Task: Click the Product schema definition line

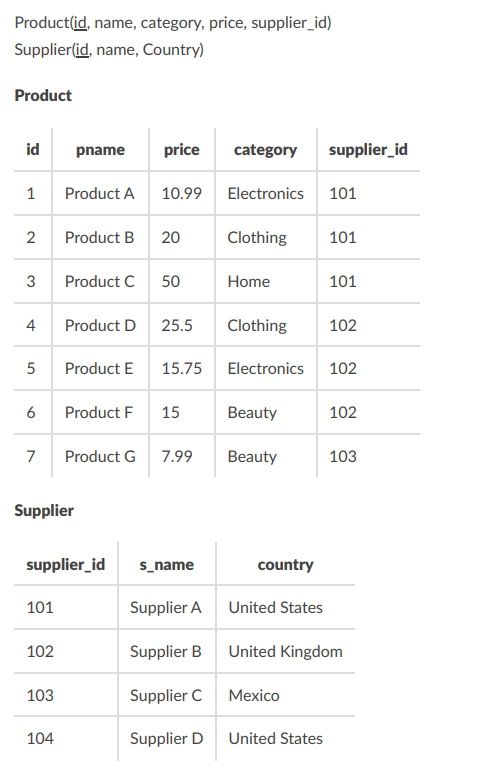Action: click(x=173, y=23)
